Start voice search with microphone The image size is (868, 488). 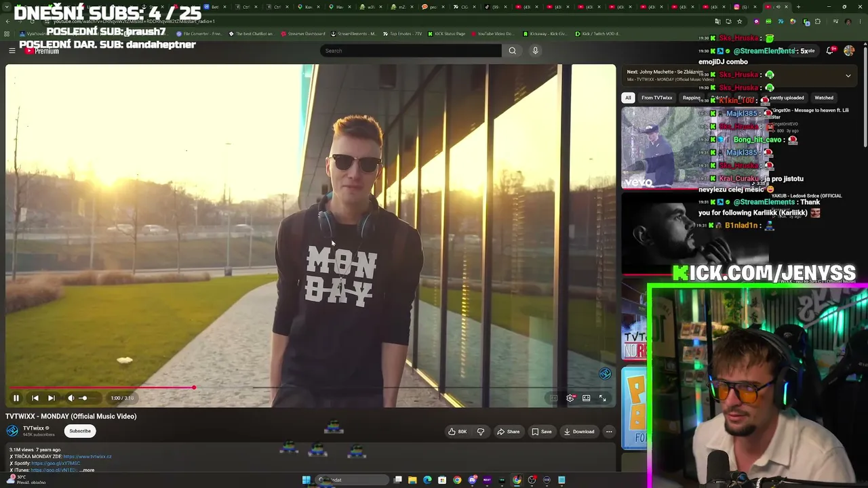pos(535,51)
